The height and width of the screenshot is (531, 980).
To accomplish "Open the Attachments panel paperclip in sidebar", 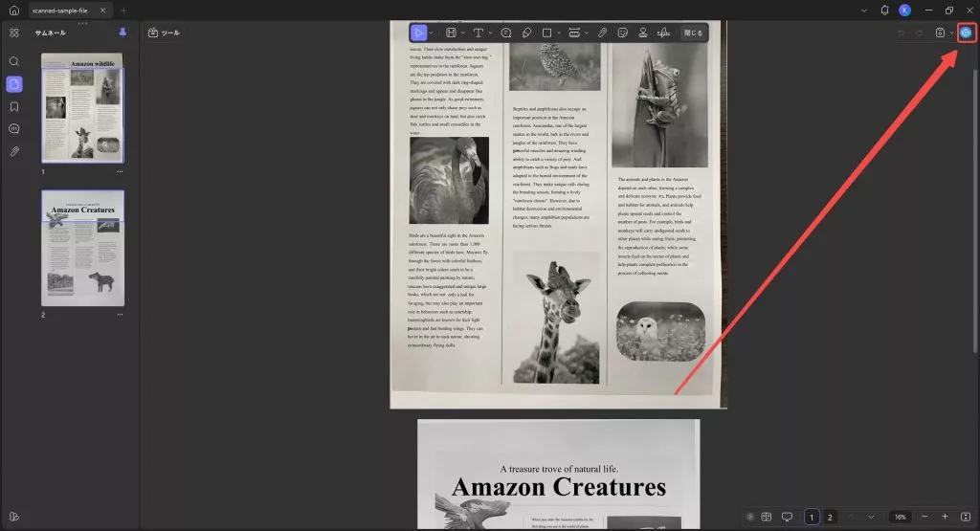I will (x=13, y=151).
